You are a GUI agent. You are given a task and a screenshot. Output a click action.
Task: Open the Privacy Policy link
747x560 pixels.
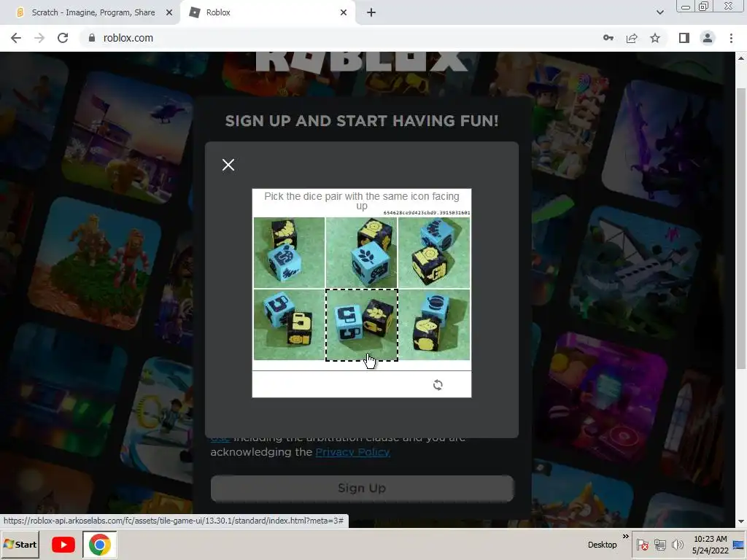coord(352,452)
